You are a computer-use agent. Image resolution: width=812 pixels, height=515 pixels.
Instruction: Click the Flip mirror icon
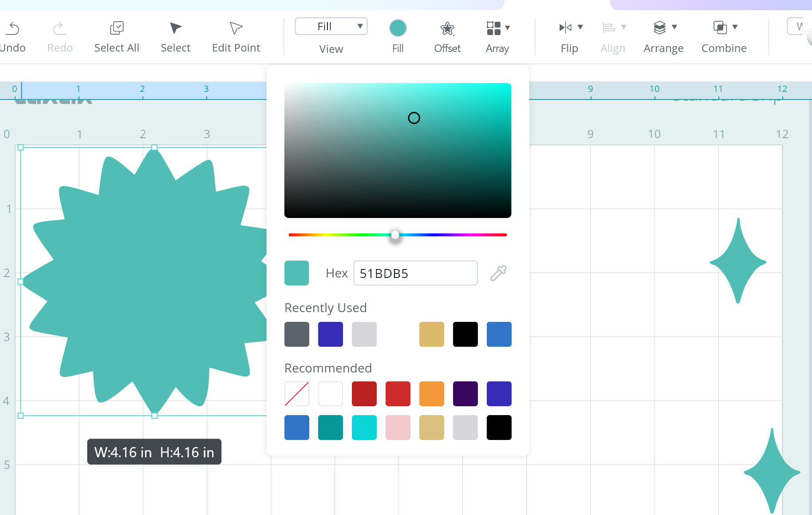565,28
